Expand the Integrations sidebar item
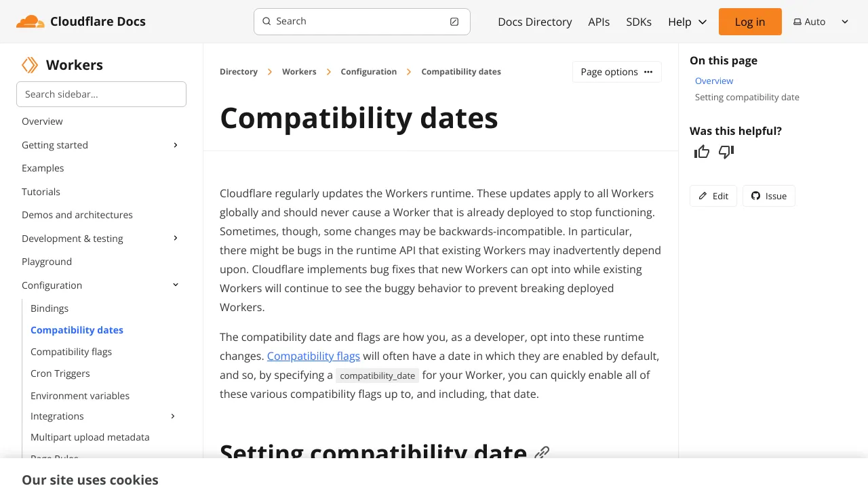The height and width of the screenshot is (488, 868). [173, 416]
